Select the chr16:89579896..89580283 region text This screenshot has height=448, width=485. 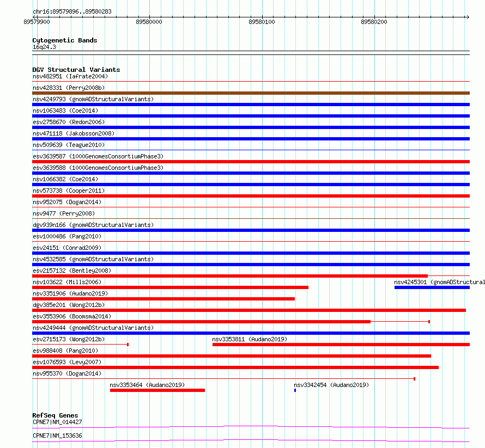[x=72, y=12]
